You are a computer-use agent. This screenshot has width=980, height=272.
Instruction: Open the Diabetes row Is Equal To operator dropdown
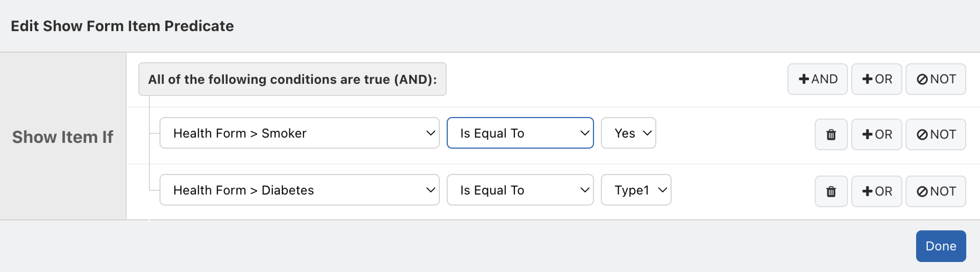pyautogui.click(x=520, y=190)
